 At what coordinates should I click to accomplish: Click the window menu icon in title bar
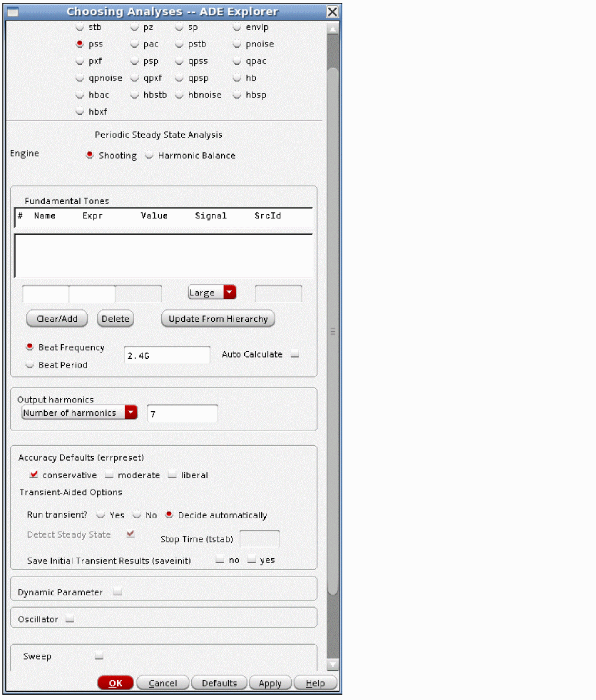13,12
